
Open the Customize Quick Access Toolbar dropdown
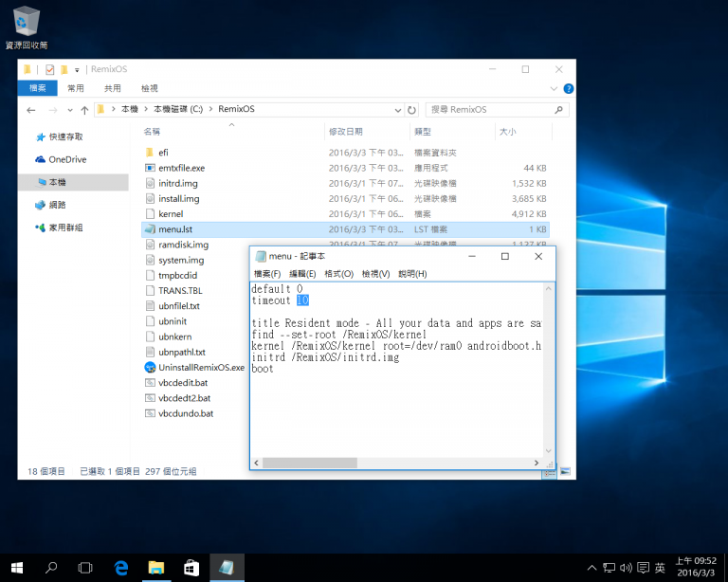(x=77, y=70)
